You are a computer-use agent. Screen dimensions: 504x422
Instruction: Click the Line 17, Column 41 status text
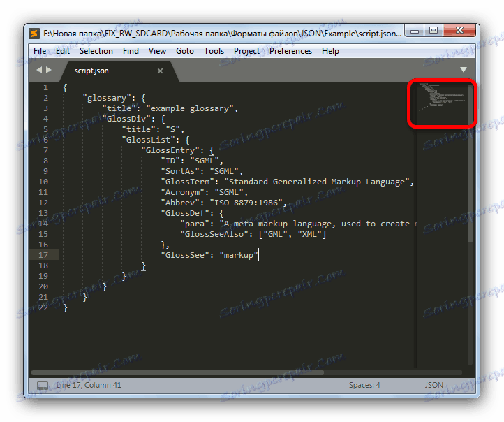tap(89, 385)
